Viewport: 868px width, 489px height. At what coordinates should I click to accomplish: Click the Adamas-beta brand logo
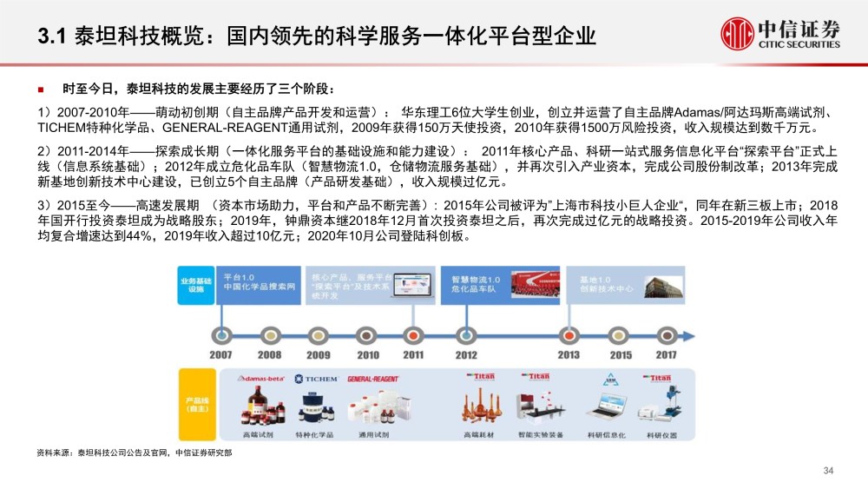(x=260, y=379)
